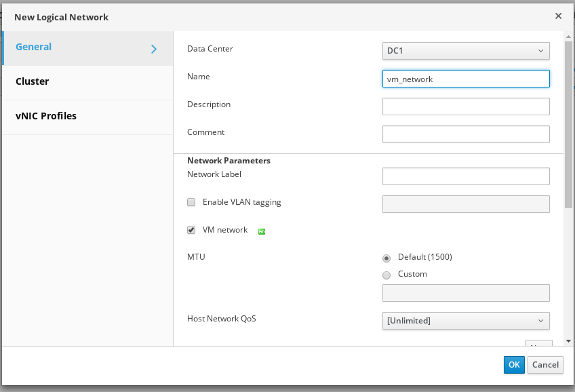575x392 pixels.
Task: Select the Custom MTU radio button
Action: tap(386, 275)
